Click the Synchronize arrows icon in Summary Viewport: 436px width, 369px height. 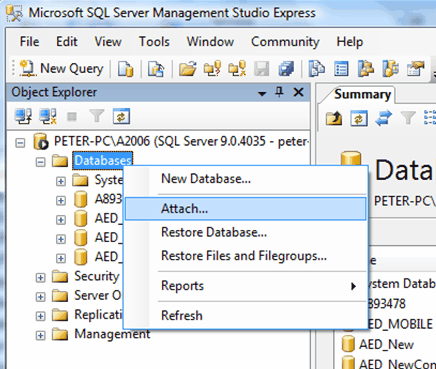click(x=383, y=118)
